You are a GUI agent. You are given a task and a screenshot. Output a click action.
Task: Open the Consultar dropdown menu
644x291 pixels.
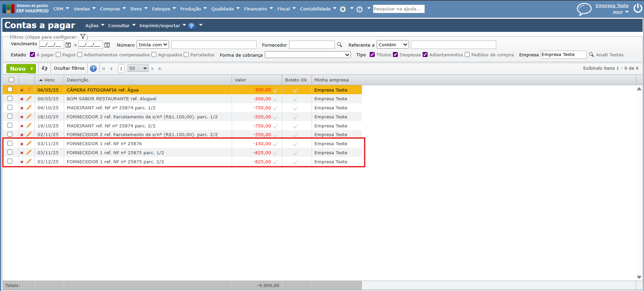[122, 26]
